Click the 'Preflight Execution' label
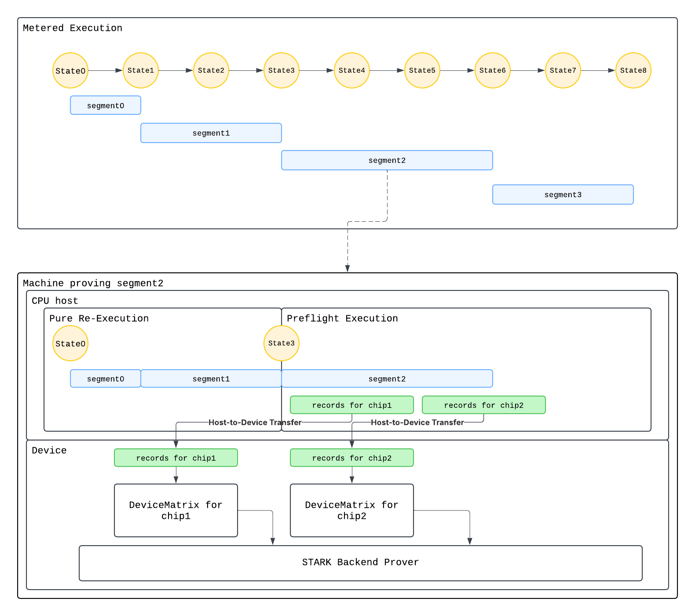This screenshot has width=695, height=616. 342,319
